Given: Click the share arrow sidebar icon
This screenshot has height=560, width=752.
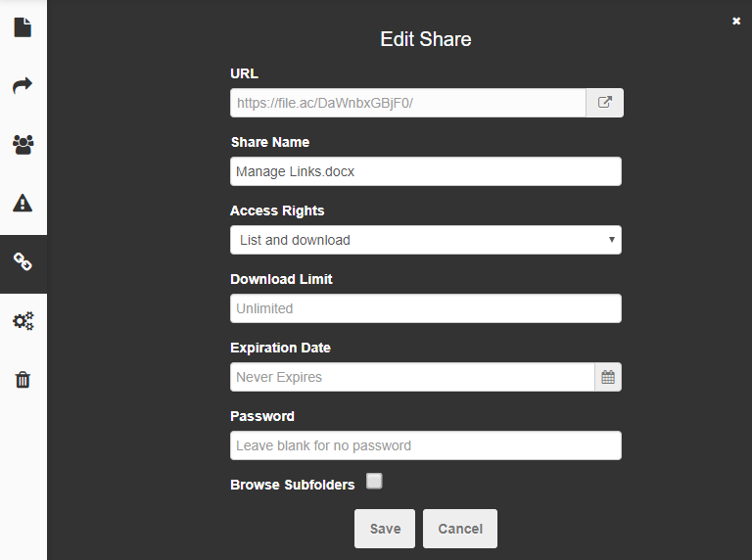Looking at the screenshot, I should tap(23, 86).
